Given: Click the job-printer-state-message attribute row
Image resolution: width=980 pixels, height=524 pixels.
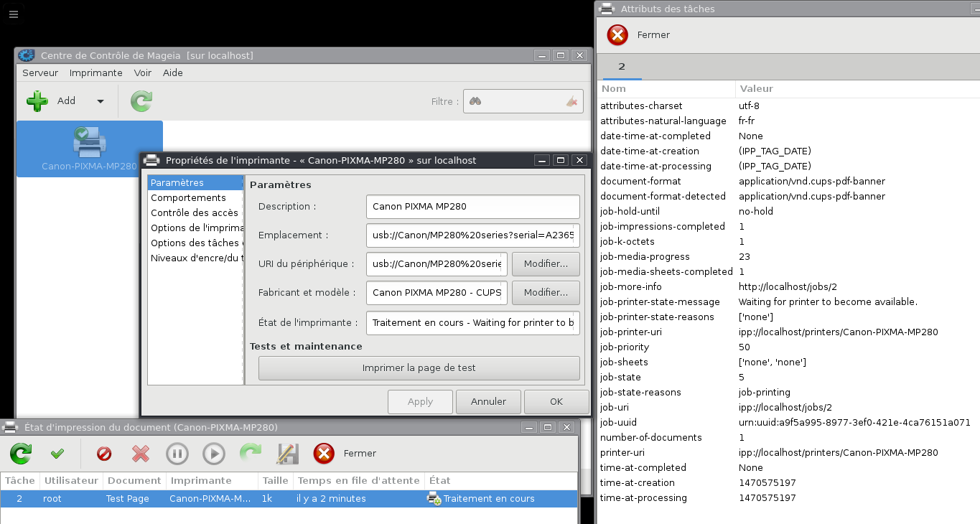Looking at the screenshot, I should (788, 301).
